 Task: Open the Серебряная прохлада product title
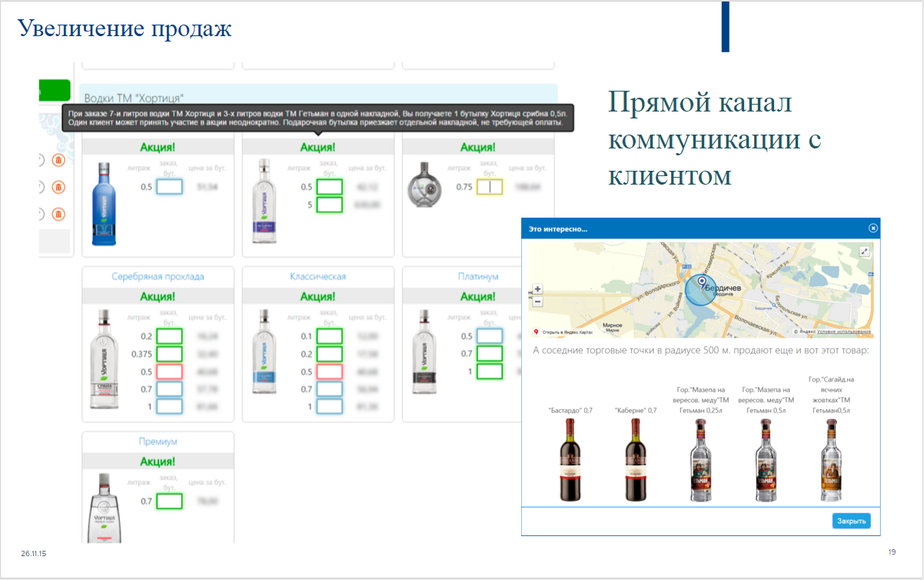(158, 276)
